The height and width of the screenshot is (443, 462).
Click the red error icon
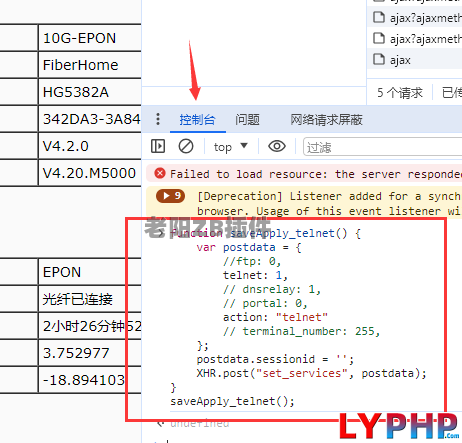pos(160,173)
